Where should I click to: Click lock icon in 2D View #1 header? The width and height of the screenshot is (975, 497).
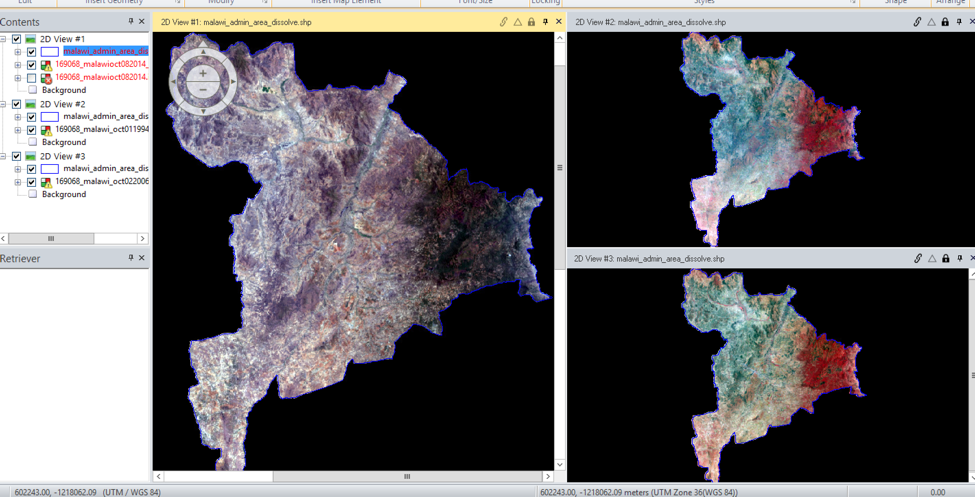(531, 22)
